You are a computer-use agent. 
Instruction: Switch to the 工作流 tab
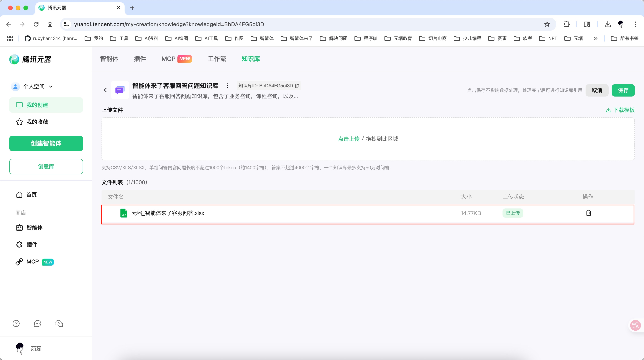click(217, 59)
